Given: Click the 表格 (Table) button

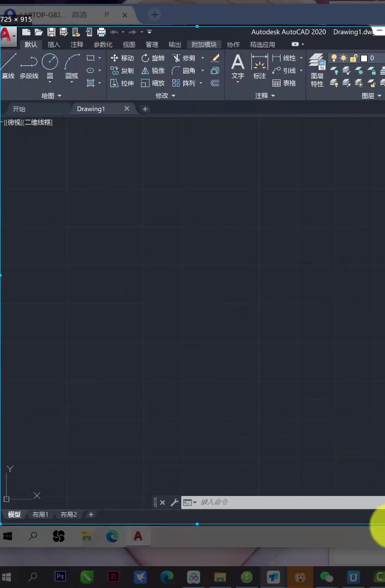Looking at the screenshot, I should pos(284,83).
